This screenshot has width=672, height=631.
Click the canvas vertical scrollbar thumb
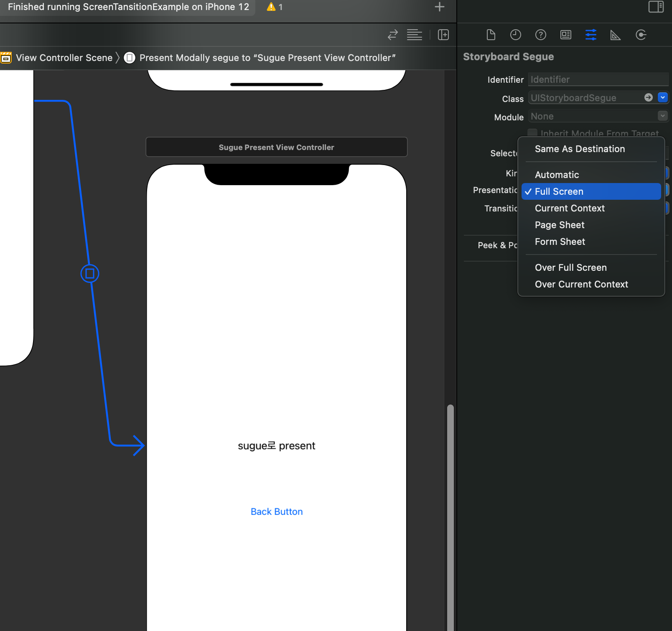coord(450,517)
